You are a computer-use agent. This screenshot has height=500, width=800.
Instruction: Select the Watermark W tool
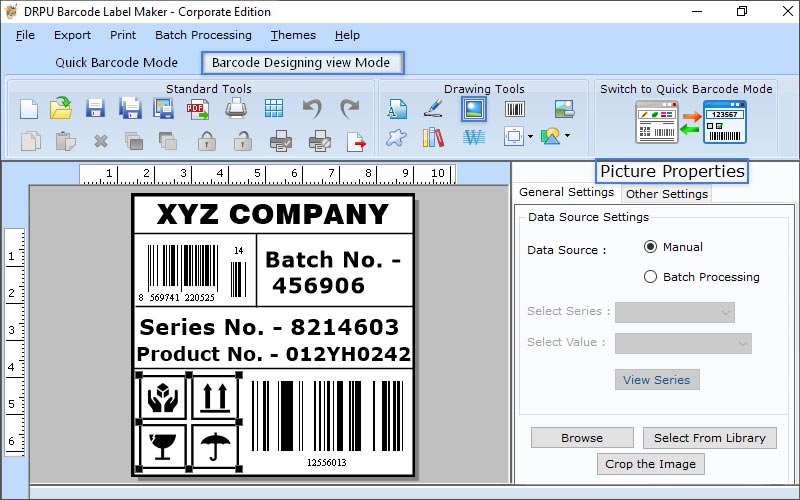473,137
